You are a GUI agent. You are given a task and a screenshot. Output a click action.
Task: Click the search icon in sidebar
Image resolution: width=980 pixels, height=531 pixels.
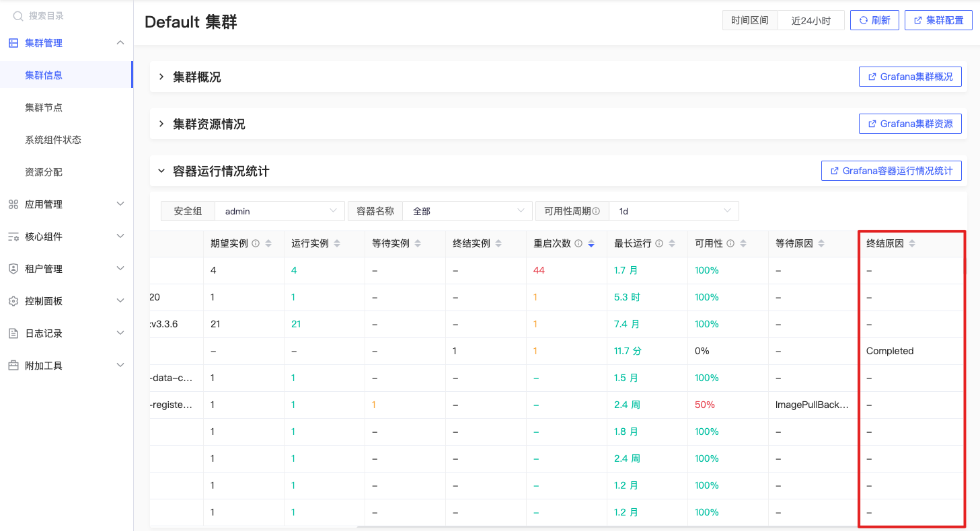18,15
